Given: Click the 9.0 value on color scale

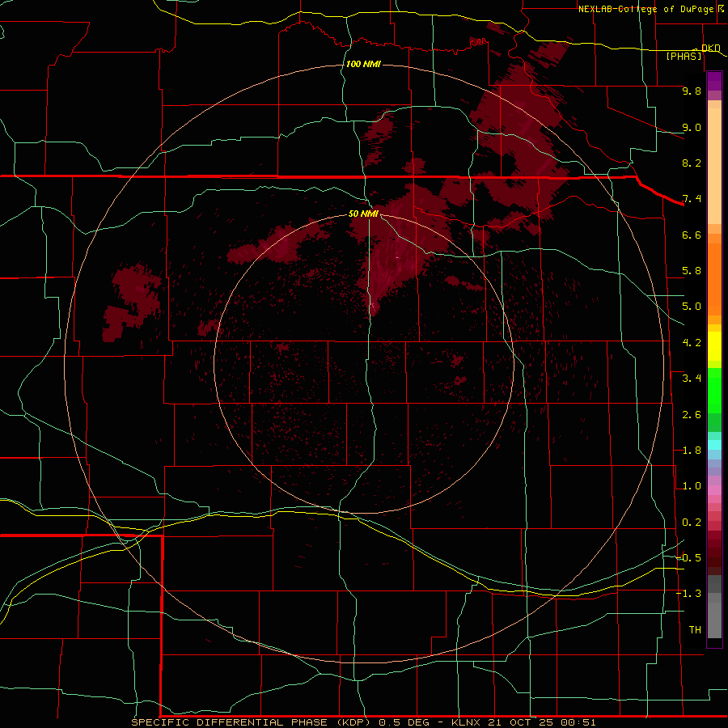Looking at the screenshot, I should (692, 127).
